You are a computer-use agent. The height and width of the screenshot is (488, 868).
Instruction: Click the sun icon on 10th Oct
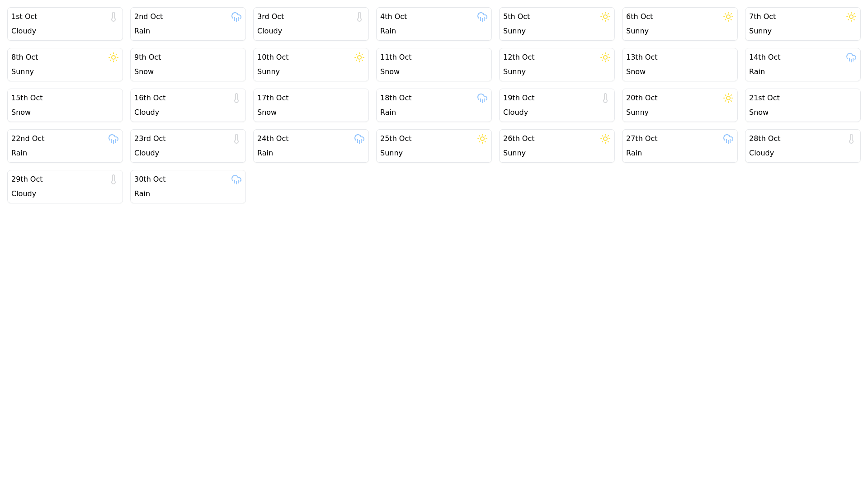pyautogui.click(x=359, y=57)
